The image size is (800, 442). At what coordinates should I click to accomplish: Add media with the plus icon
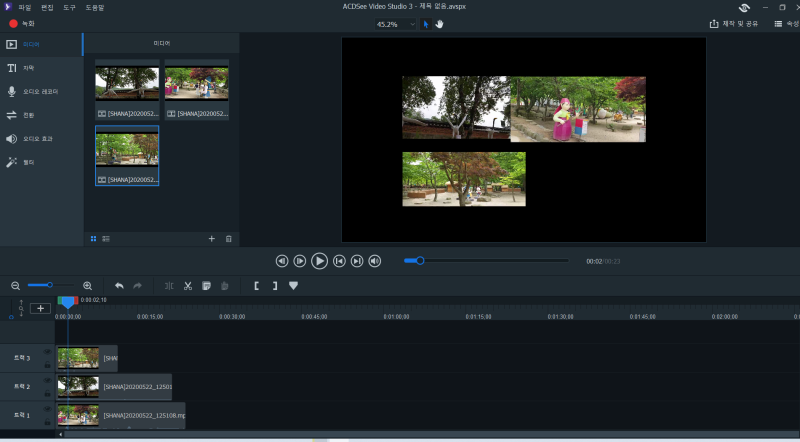pyautogui.click(x=212, y=238)
